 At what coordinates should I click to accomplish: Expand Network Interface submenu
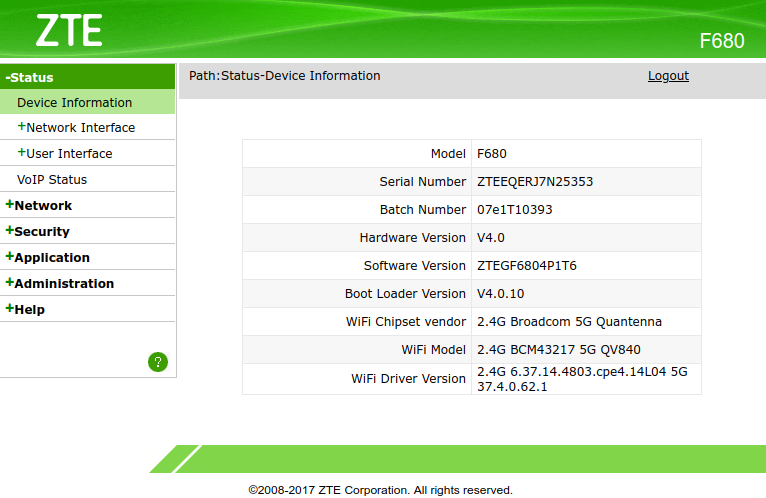tap(76, 128)
